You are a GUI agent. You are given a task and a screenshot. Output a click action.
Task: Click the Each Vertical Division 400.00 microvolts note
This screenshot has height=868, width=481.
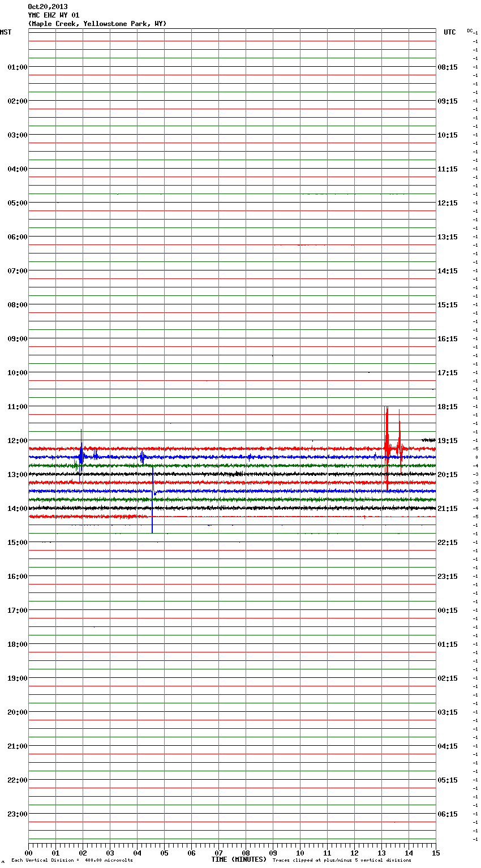pyautogui.click(x=72, y=860)
